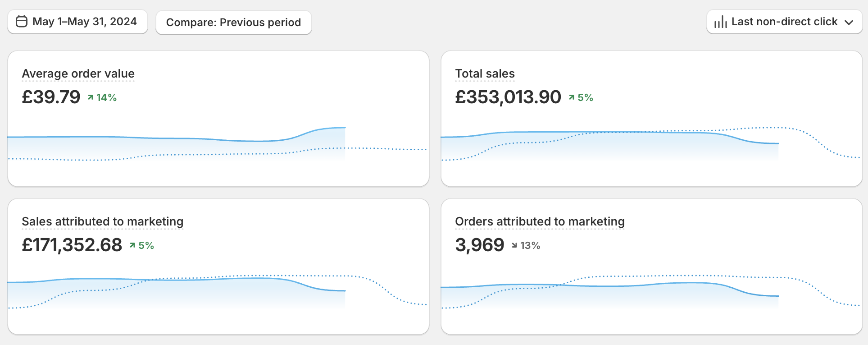Open the Last non-direct click dropdown
This screenshot has width=868, height=345.
pos(784,22)
